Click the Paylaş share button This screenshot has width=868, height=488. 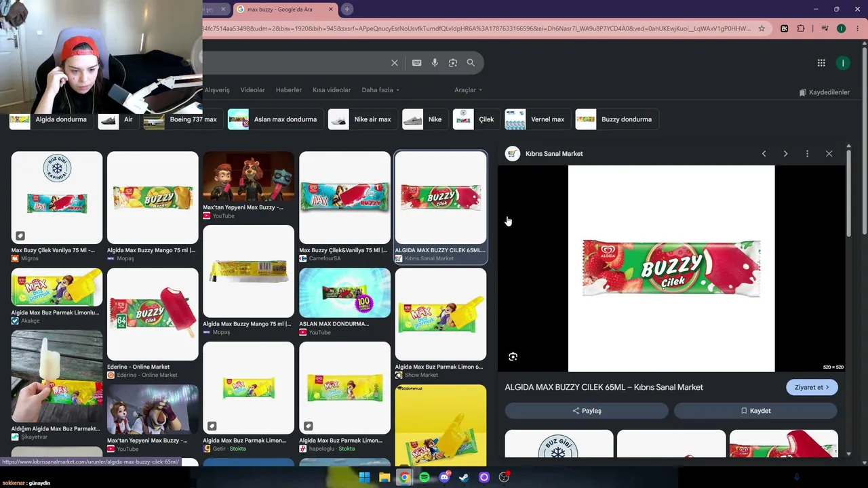[587, 411]
